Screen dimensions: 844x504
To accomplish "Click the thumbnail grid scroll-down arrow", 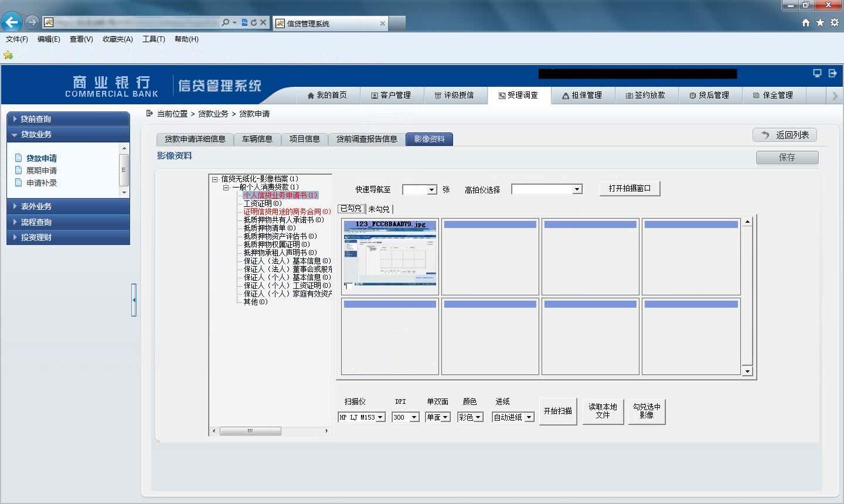I will tap(747, 372).
